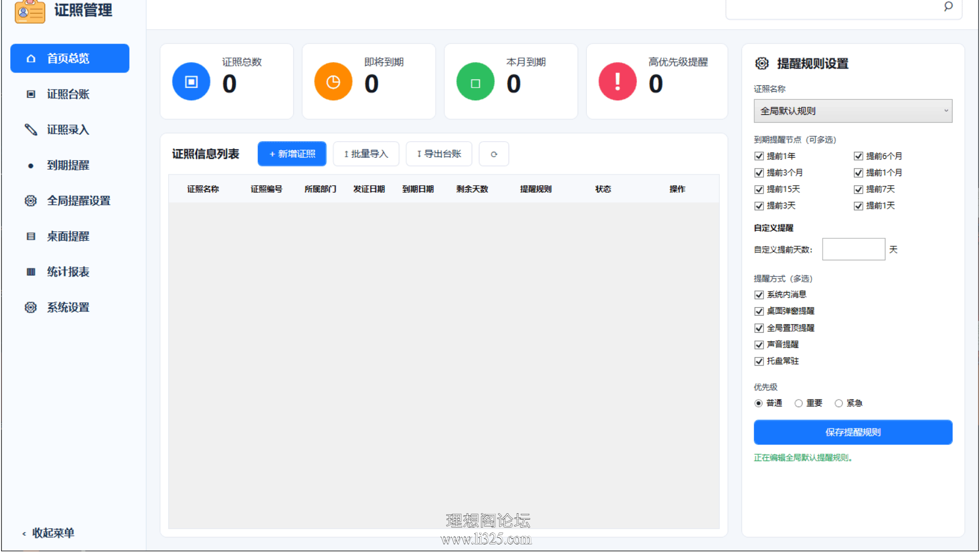Select the 紧急 priority radio button

coord(839,403)
